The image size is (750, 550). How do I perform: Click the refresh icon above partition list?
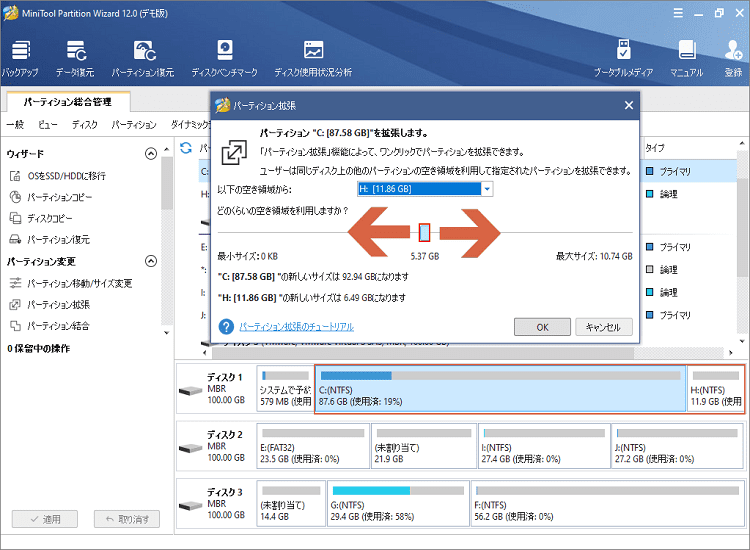186,148
